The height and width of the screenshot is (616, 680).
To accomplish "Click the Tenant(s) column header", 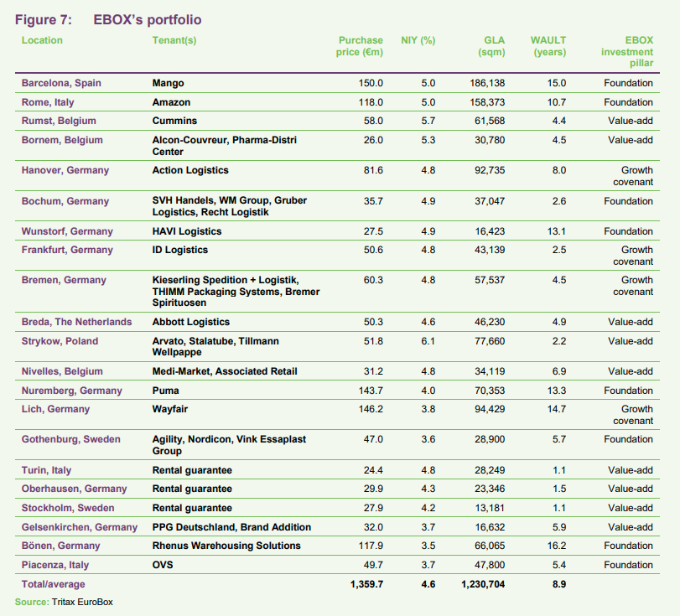I will pyautogui.click(x=174, y=40).
